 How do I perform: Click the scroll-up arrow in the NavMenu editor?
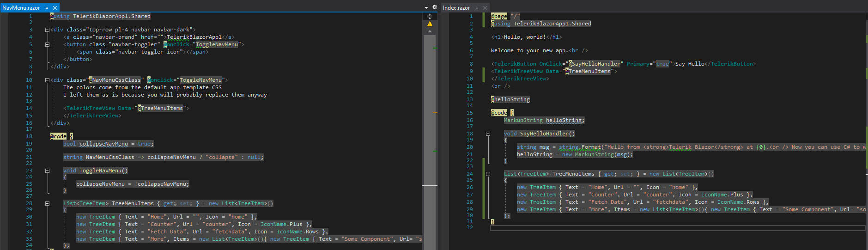(430, 31)
